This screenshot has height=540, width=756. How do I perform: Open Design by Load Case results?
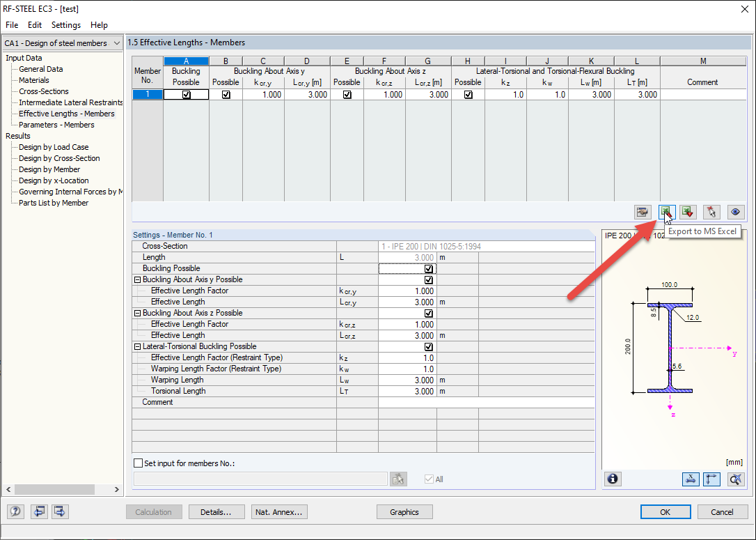54,147
